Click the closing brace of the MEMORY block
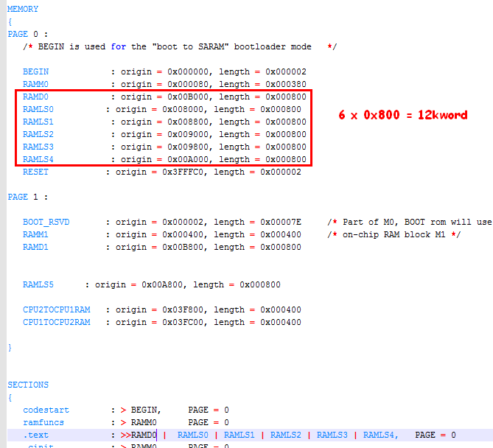This screenshot has height=448, width=493. 10,348
